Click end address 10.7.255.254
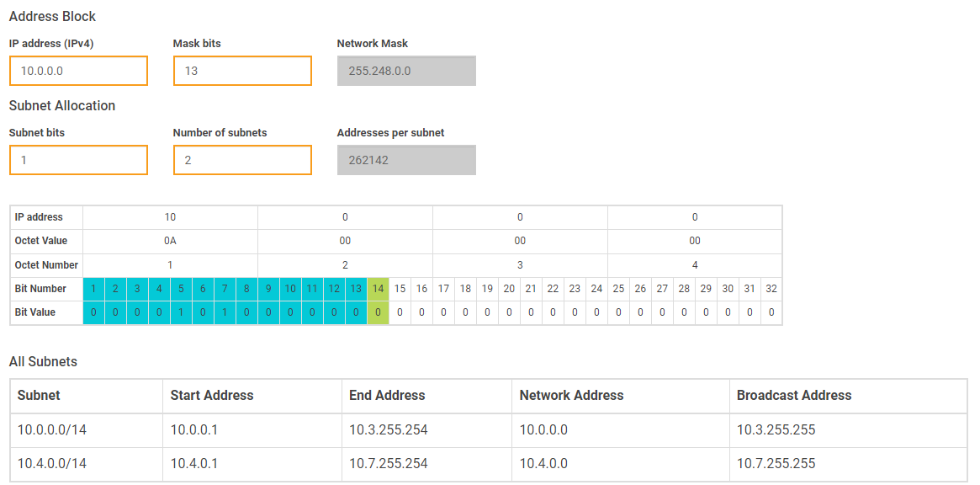Image resolution: width=980 pixels, height=485 pixels. click(392, 463)
